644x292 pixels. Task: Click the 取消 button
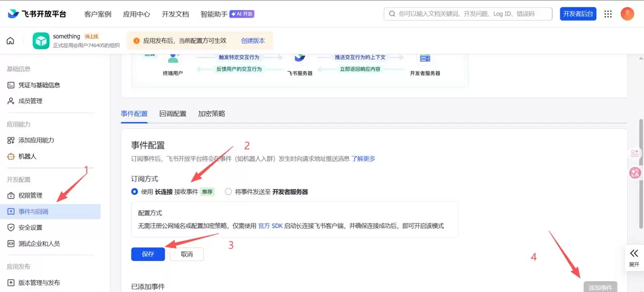[x=187, y=254]
